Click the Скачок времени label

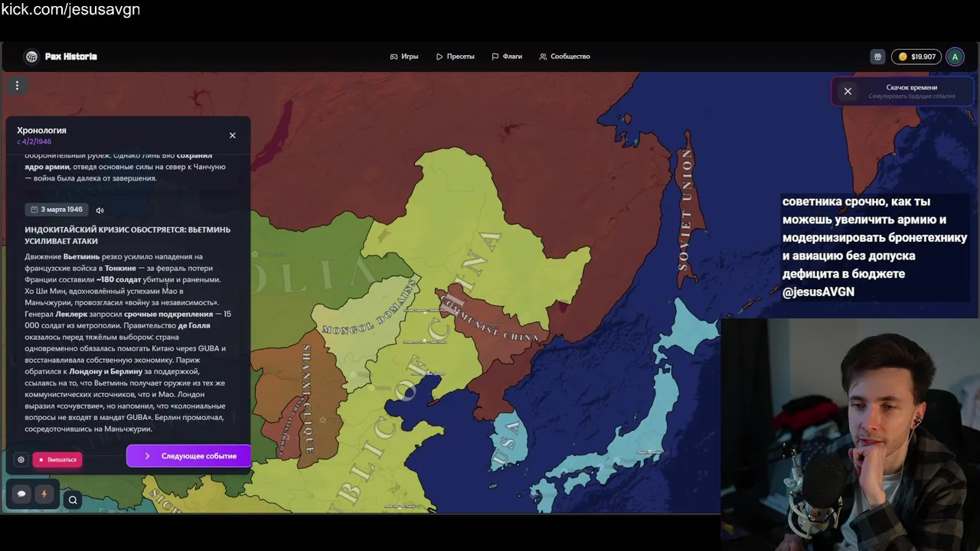(911, 87)
